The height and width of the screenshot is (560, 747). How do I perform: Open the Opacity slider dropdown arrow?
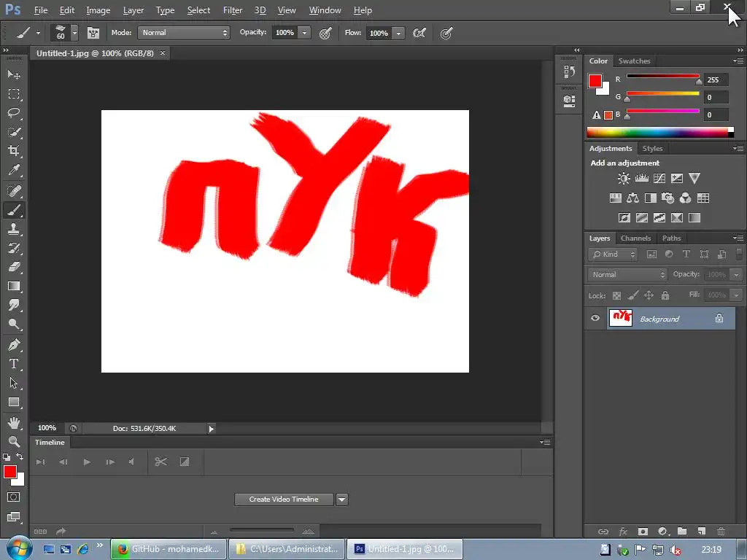click(x=304, y=33)
